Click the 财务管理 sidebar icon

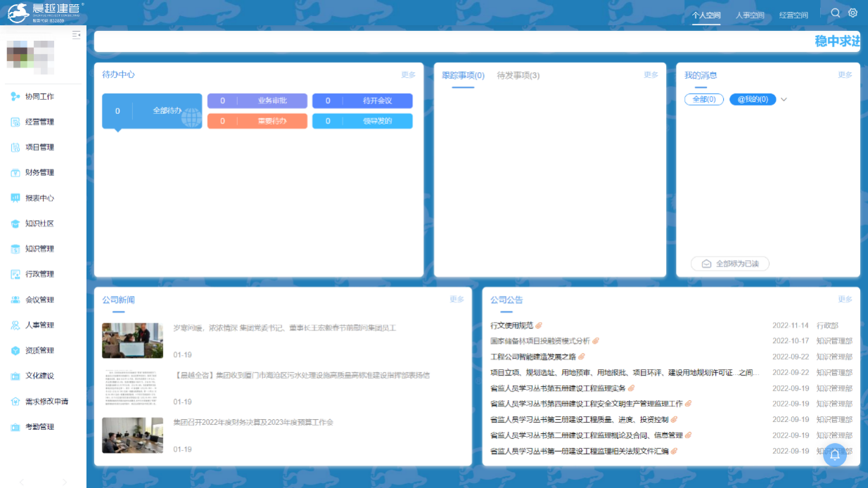(15, 173)
